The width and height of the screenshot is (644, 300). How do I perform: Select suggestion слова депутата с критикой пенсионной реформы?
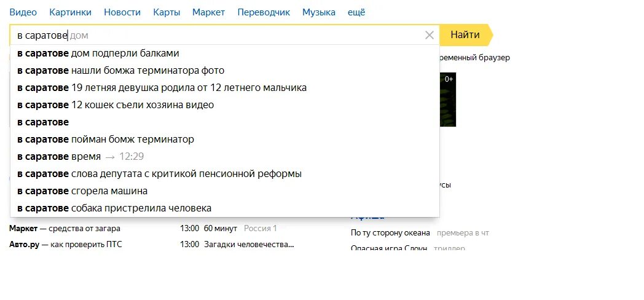[x=225, y=174]
